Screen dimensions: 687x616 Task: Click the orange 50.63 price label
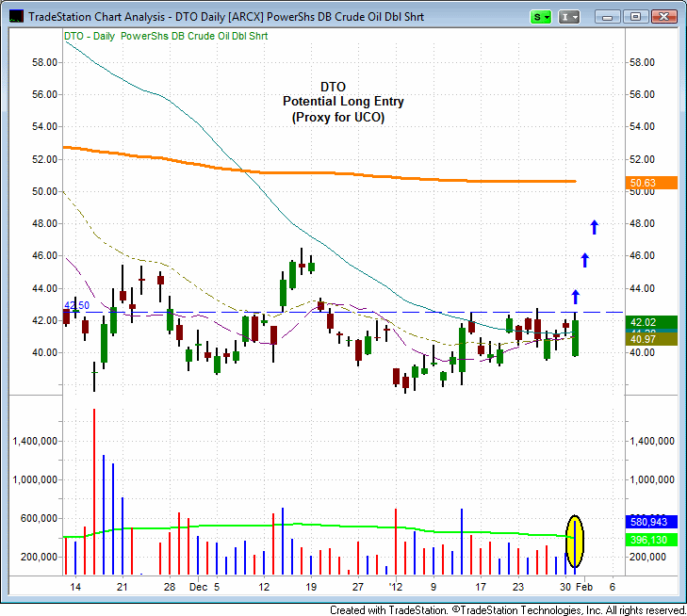click(651, 183)
